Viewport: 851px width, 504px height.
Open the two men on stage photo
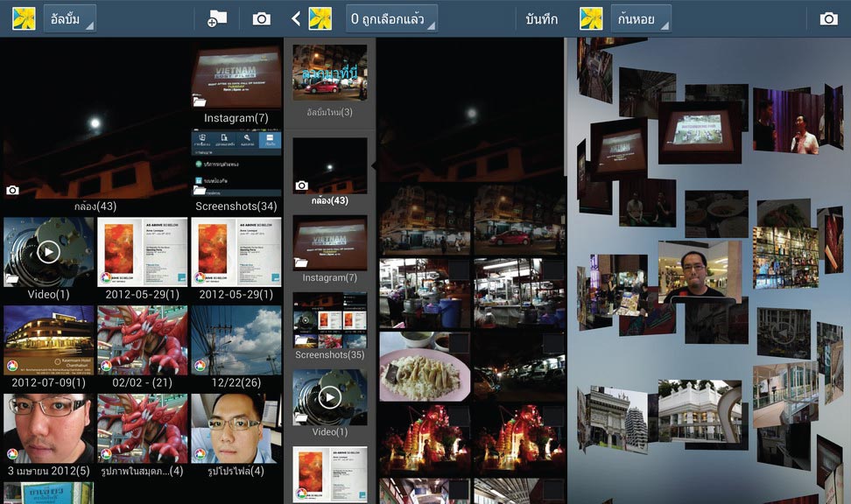tap(787, 119)
